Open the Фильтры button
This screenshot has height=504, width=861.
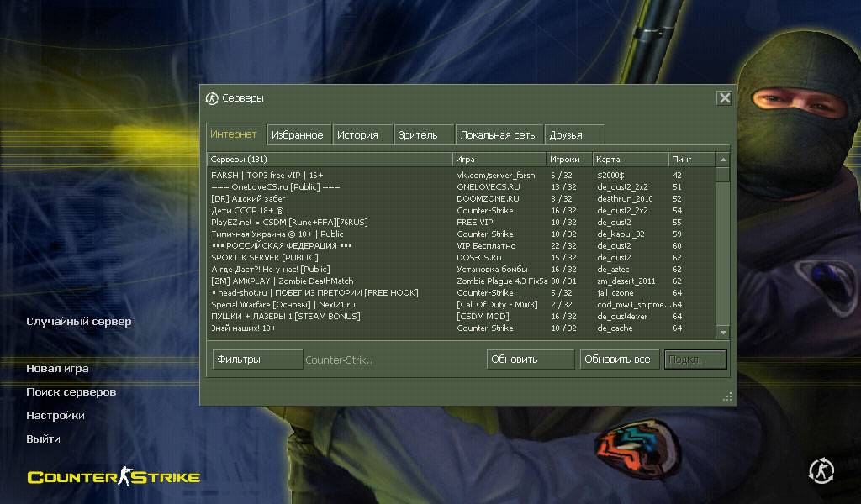click(x=257, y=360)
